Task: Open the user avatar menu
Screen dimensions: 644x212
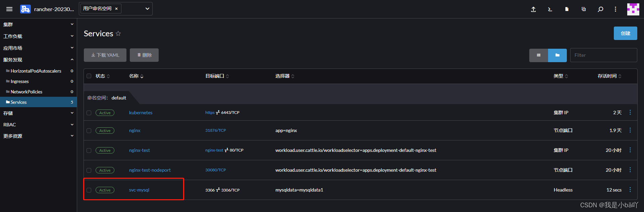Action: coord(633,9)
